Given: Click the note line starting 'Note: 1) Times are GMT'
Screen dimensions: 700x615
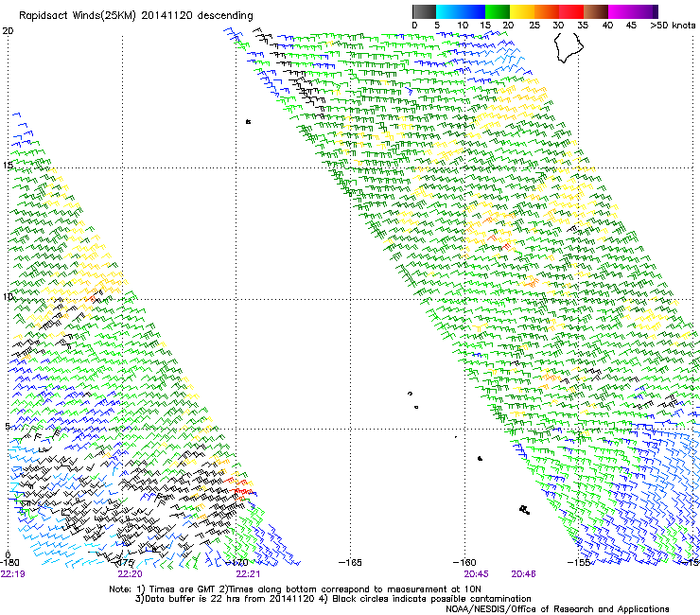Looking at the screenshot, I should 295,589.
